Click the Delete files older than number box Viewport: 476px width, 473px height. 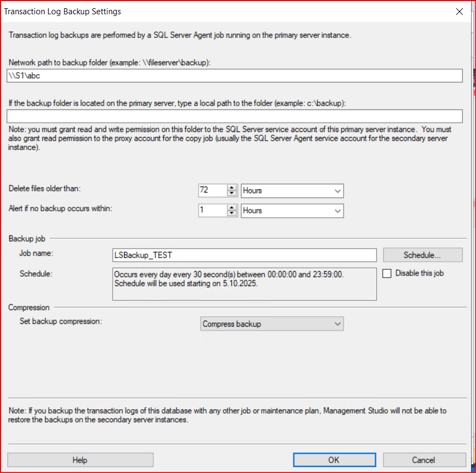[212, 191]
